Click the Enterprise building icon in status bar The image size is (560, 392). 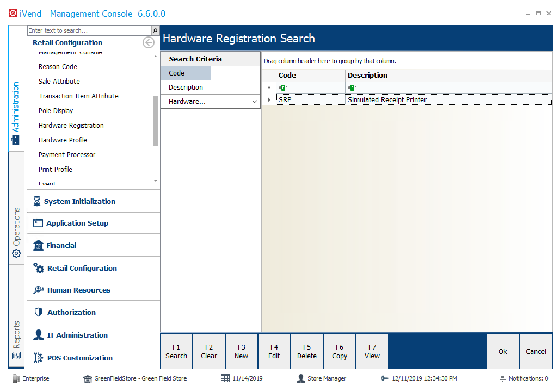click(16, 378)
